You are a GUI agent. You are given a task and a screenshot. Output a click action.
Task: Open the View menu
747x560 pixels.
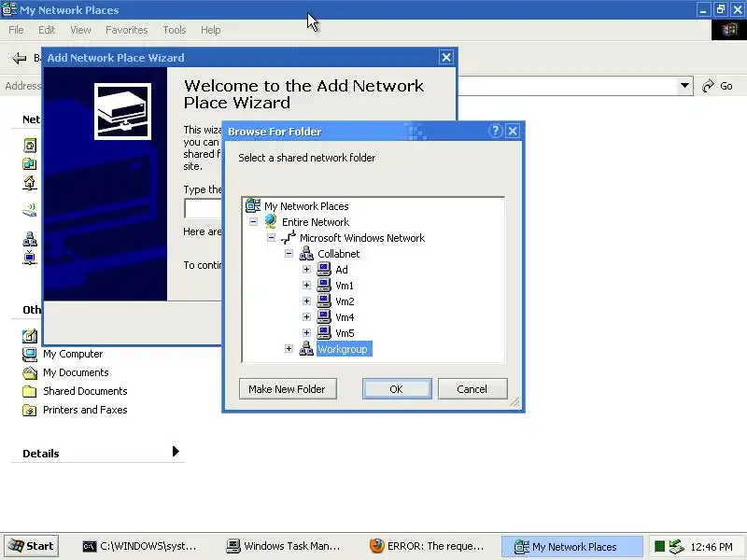(80, 30)
